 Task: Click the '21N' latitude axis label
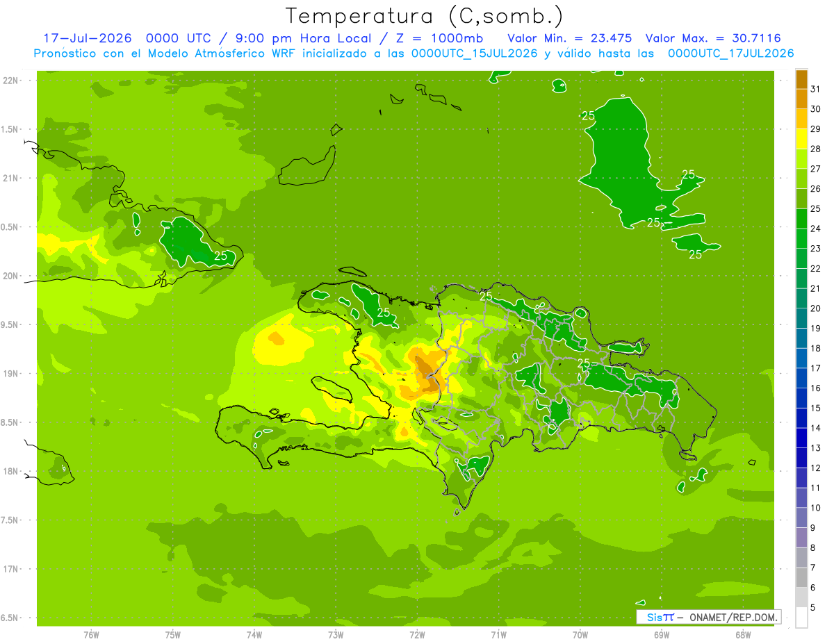(10, 179)
